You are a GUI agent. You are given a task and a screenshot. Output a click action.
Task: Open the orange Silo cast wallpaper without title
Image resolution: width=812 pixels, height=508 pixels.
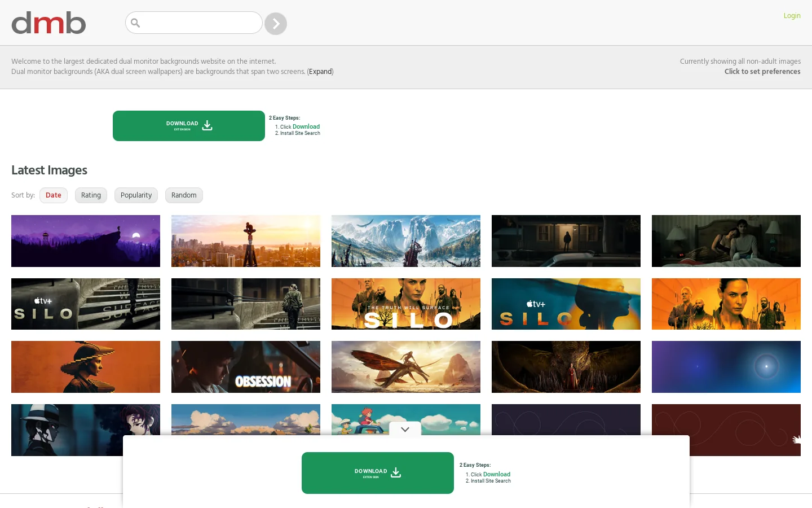(726, 304)
